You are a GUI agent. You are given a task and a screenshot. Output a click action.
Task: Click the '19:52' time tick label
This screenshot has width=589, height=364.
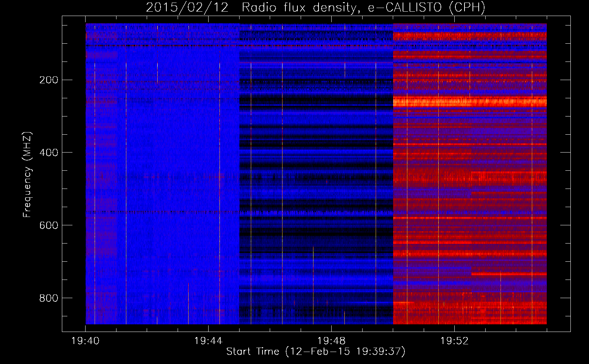454,341
